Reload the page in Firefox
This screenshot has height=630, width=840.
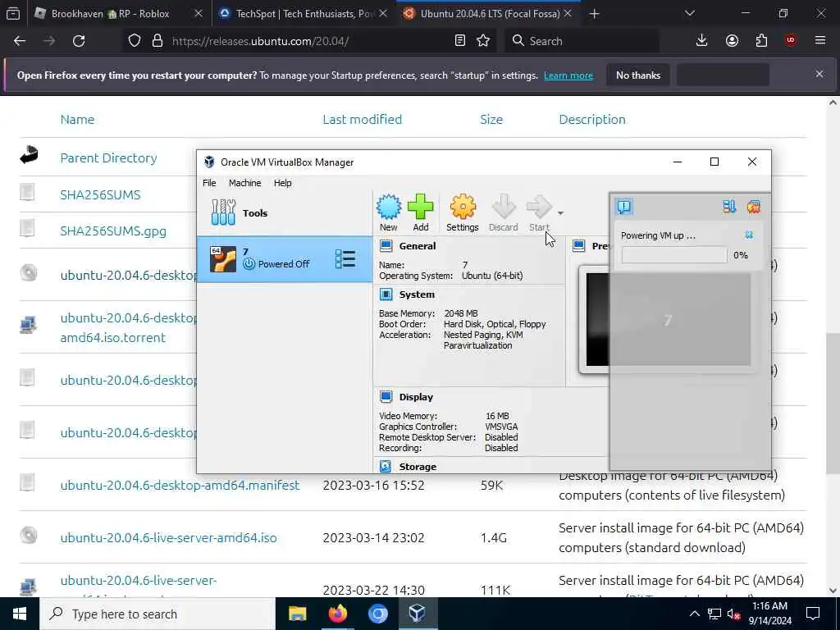tap(79, 41)
